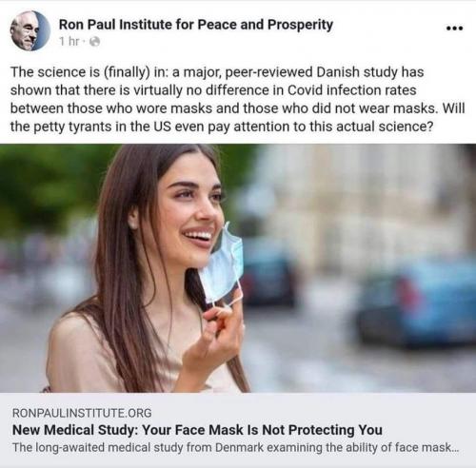Click the blurred blue car in the photo

coord(419,304)
